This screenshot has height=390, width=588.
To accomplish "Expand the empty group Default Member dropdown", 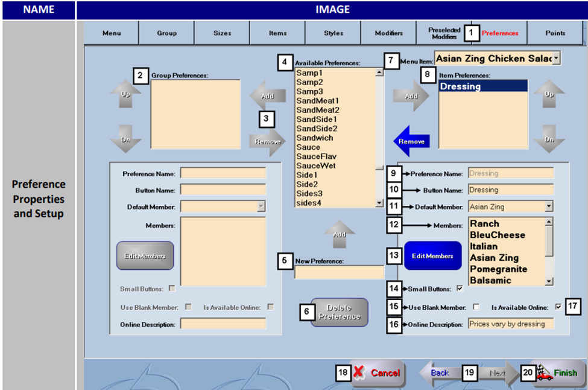I will point(261,206).
